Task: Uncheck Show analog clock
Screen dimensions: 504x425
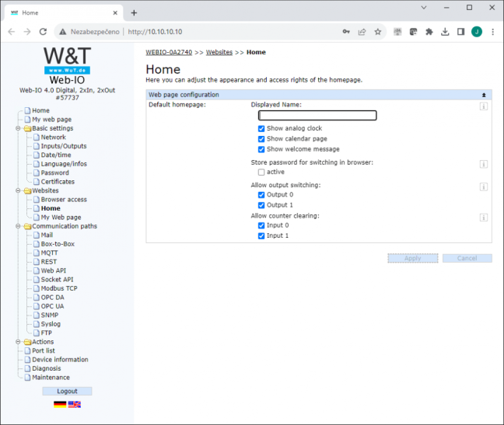Action: [261, 129]
